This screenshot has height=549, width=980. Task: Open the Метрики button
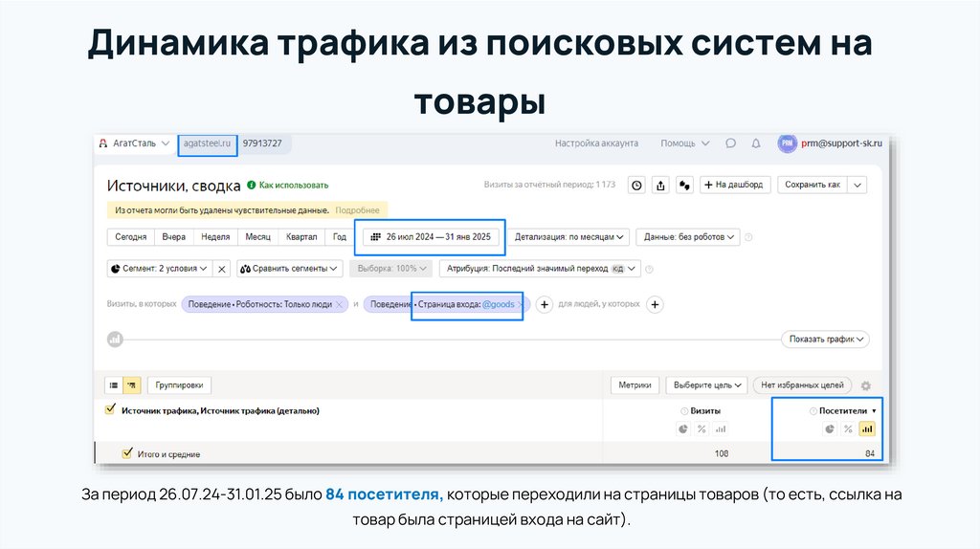pos(635,385)
